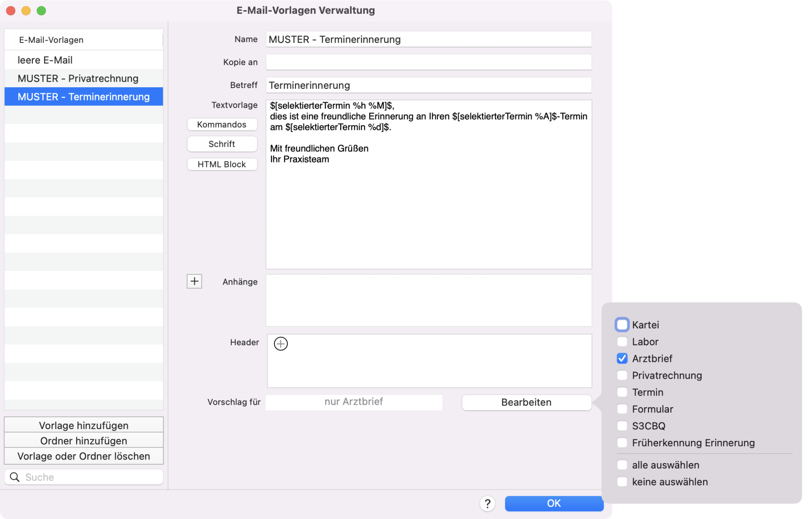Viewport: 812px width, 519px height.
Task: Insert an HTML Block
Action: coord(222,164)
